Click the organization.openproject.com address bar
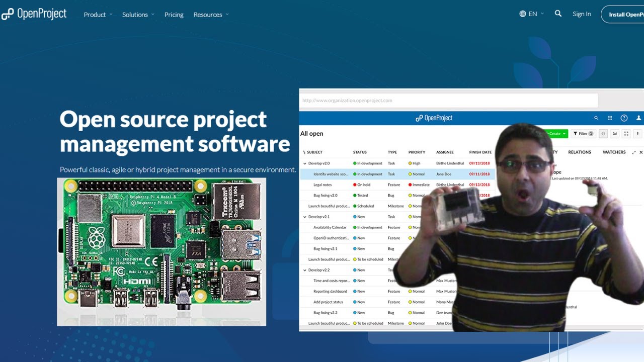This screenshot has height=362, width=644. pos(449,101)
